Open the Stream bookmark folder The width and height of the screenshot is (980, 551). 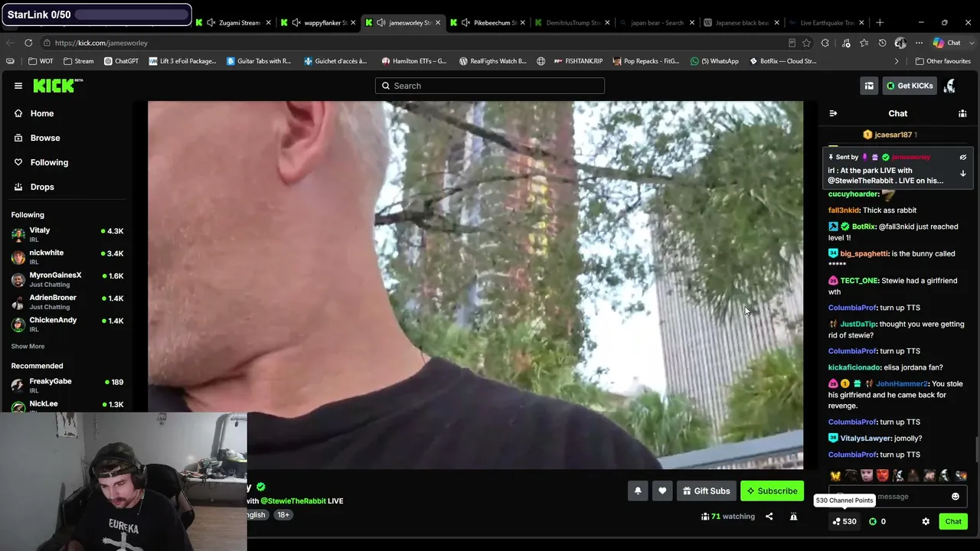[79, 61]
